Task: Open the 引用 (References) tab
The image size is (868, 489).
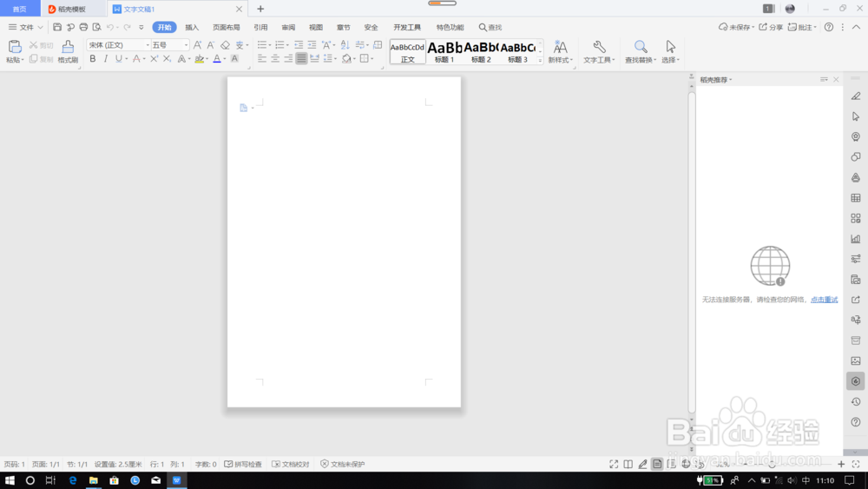Action: coord(260,27)
